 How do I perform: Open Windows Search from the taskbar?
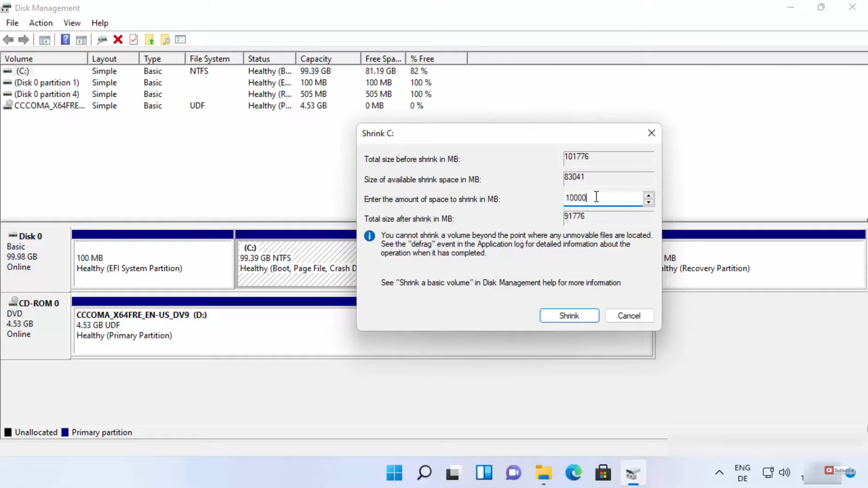point(424,473)
